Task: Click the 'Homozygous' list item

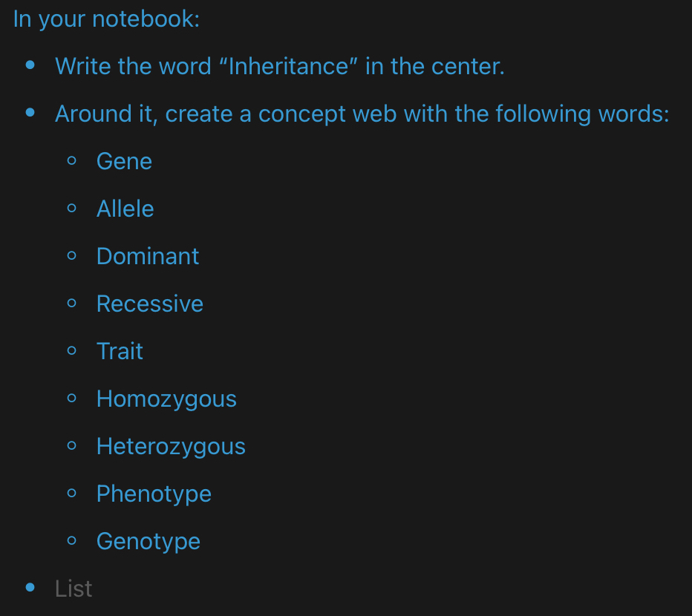Action: pyautogui.click(x=166, y=399)
